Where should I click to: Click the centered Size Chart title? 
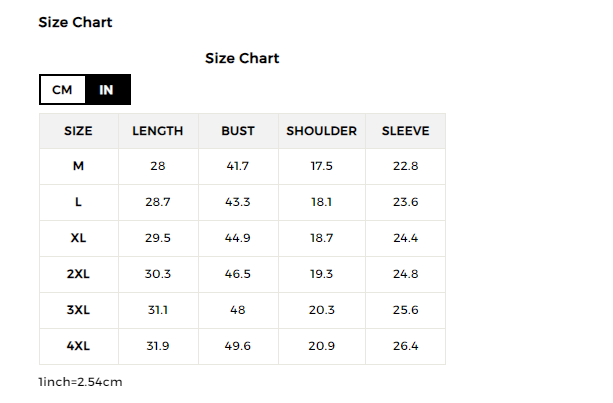pyautogui.click(x=242, y=58)
